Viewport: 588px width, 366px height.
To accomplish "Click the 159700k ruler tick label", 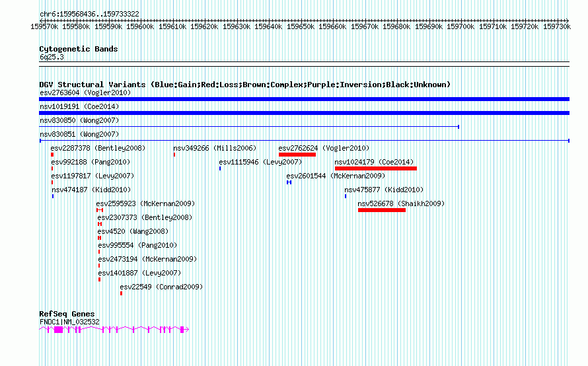I will click(x=460, y=26).
